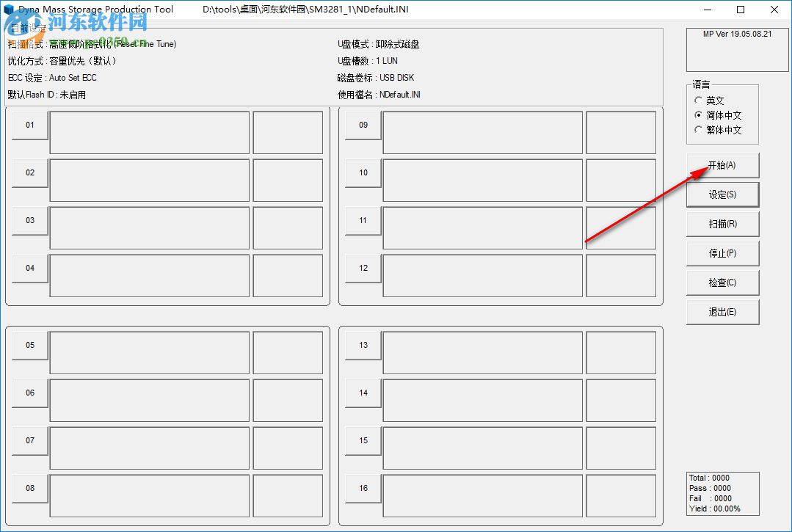Open settings via the 设定(S) button
This screenshot has height=532, width=792.
pos(722,194)
